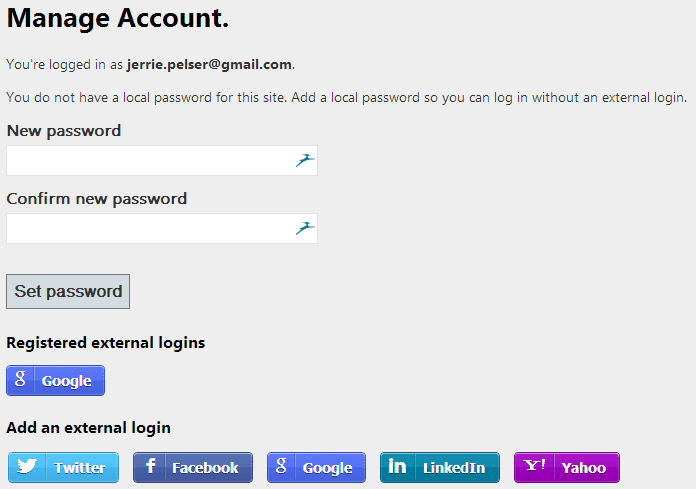Click the Facebook 'f' logo icon
696x489 pixels.
tap(150, 467)
